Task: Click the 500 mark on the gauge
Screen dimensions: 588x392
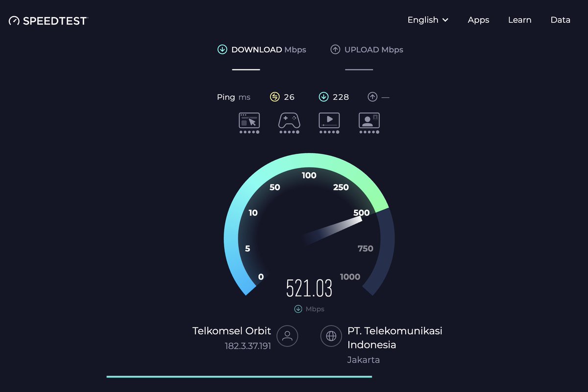Action: pos(362,212)
